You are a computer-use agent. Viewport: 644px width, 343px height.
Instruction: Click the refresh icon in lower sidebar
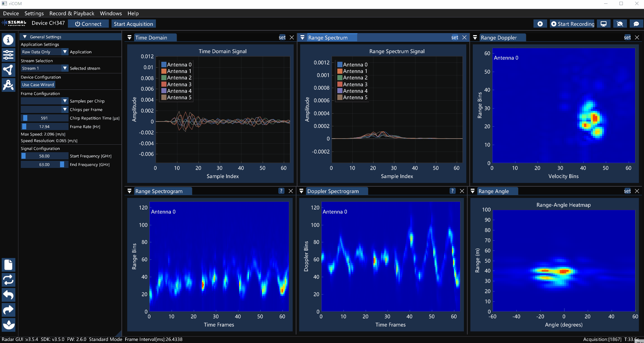8,280
